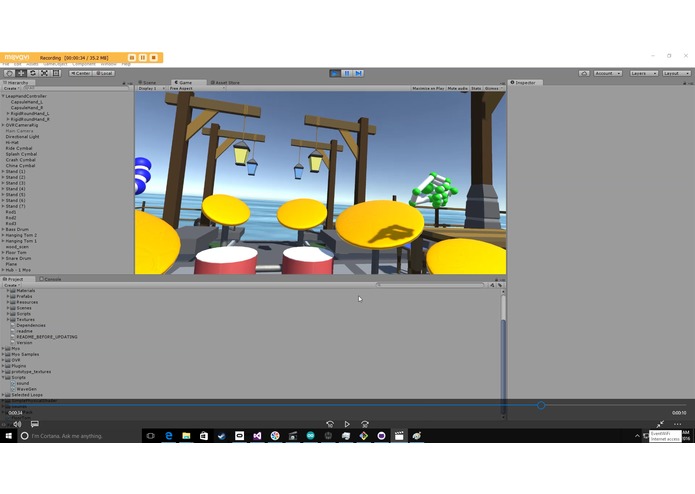Screen dimensions: 695x494
Task: Switch to the Scene tab
Action: point(148,82)
